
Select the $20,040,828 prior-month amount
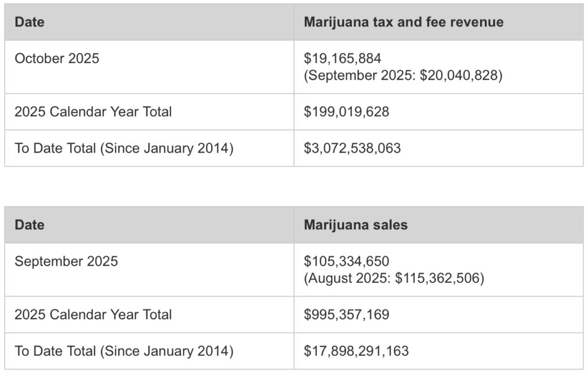click(x=461, y=76)
